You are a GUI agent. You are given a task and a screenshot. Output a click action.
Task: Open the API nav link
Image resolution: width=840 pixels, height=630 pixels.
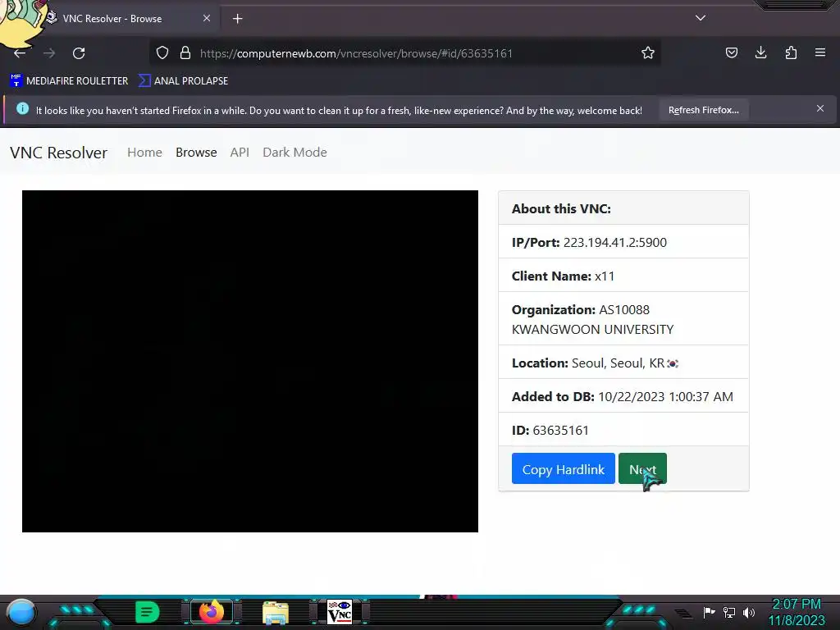pos(240,152)
